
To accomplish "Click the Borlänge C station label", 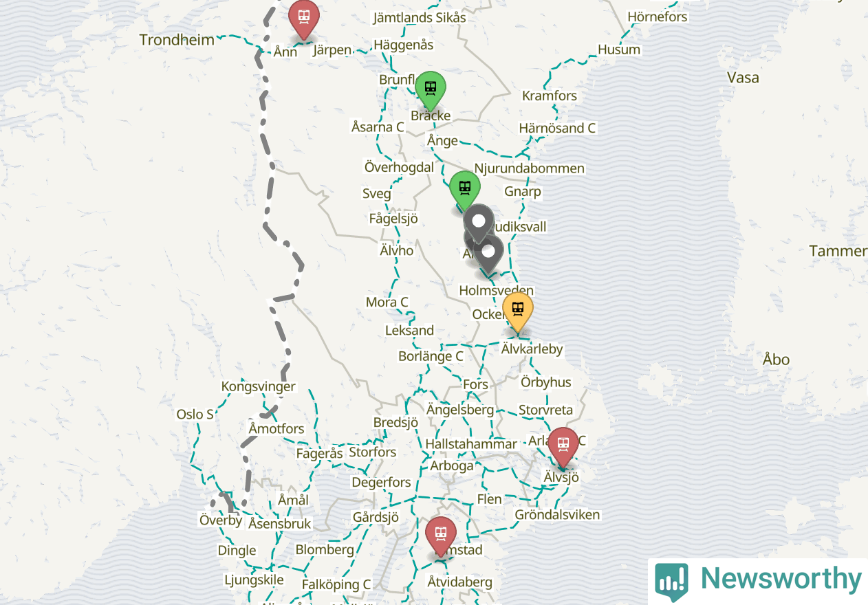I will [x=431, y=356].
